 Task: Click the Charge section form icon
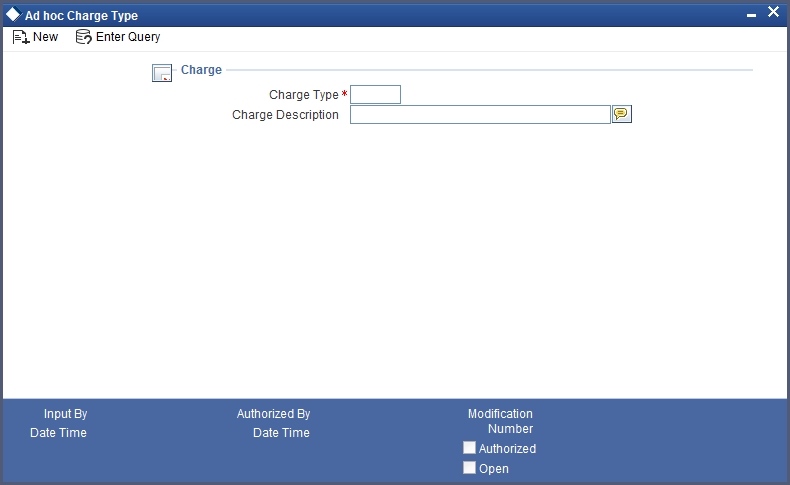162,73
